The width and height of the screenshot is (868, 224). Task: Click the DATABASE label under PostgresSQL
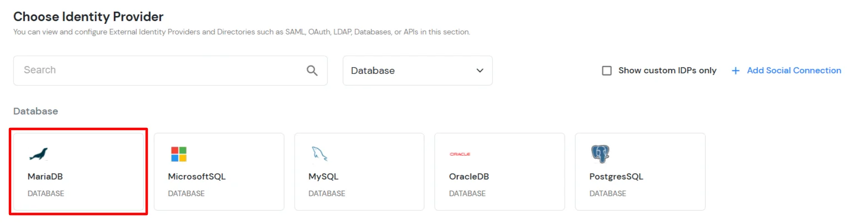click(607, 194)
